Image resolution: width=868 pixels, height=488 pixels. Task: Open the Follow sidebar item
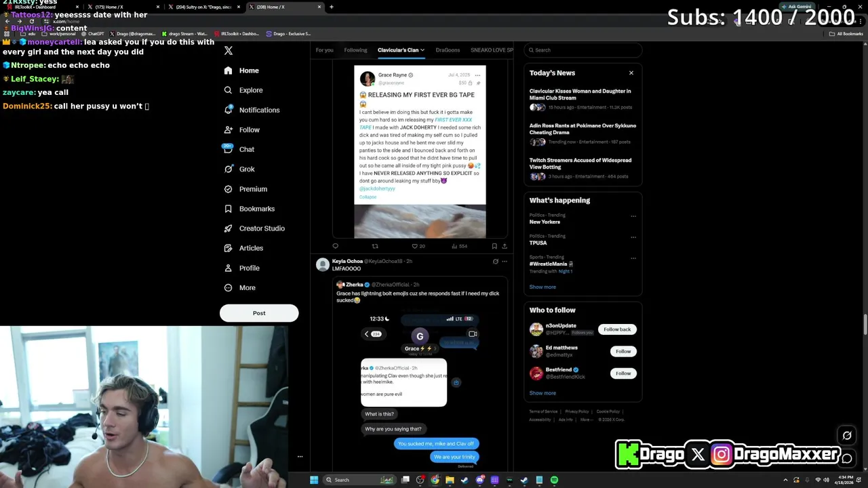241,129
